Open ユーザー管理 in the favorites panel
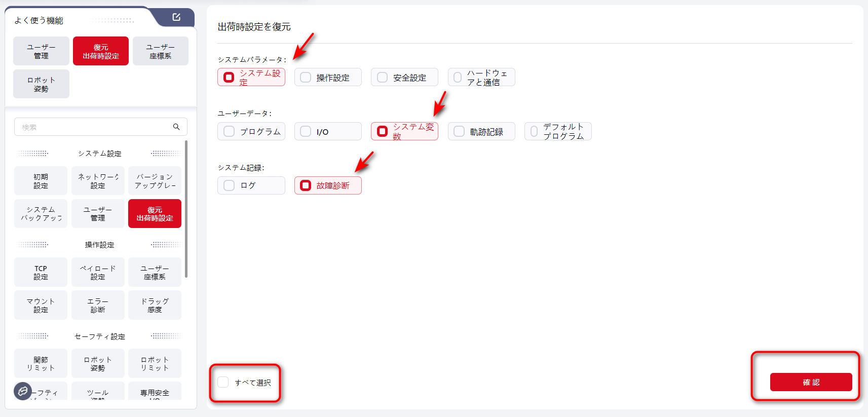 (x=41, y=51)
